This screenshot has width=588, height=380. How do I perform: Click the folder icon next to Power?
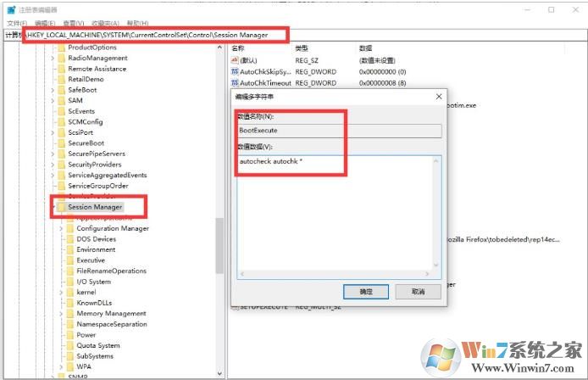tap(70, 335)
